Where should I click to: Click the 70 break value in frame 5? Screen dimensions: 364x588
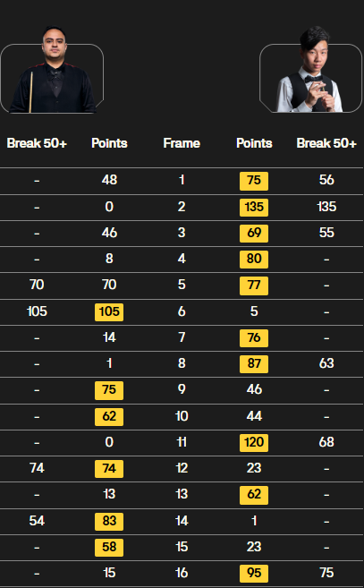tap(37, 285)
